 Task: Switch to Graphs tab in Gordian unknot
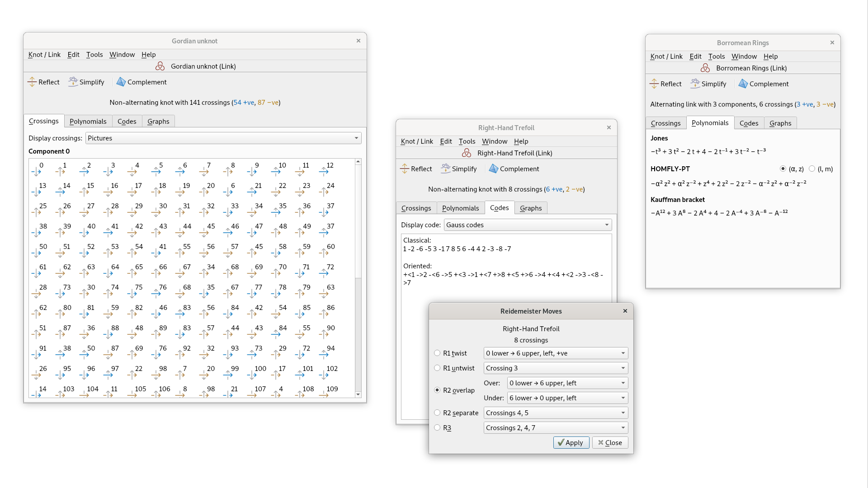point(158,122)
